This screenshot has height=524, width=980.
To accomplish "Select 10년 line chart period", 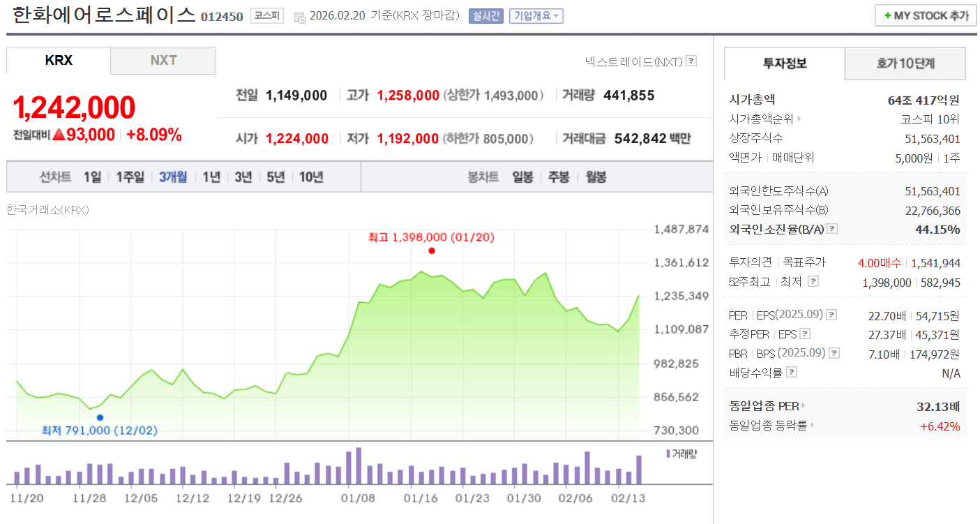I will coord(311,177).
